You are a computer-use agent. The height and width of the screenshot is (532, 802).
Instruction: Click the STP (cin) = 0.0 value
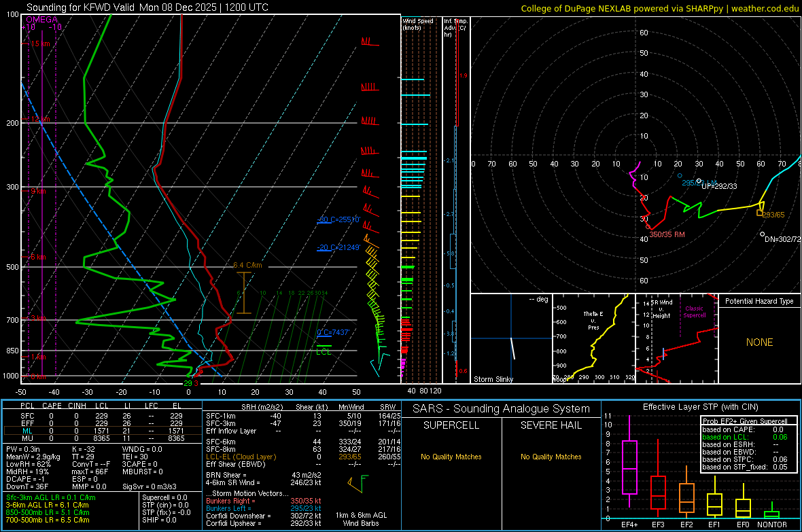[165, 505]
